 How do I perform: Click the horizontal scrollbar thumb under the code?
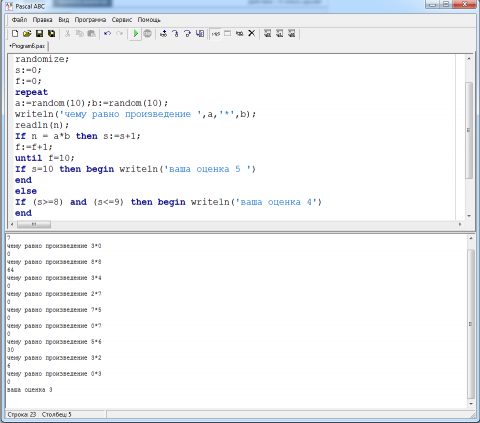(x=34, y=224)
